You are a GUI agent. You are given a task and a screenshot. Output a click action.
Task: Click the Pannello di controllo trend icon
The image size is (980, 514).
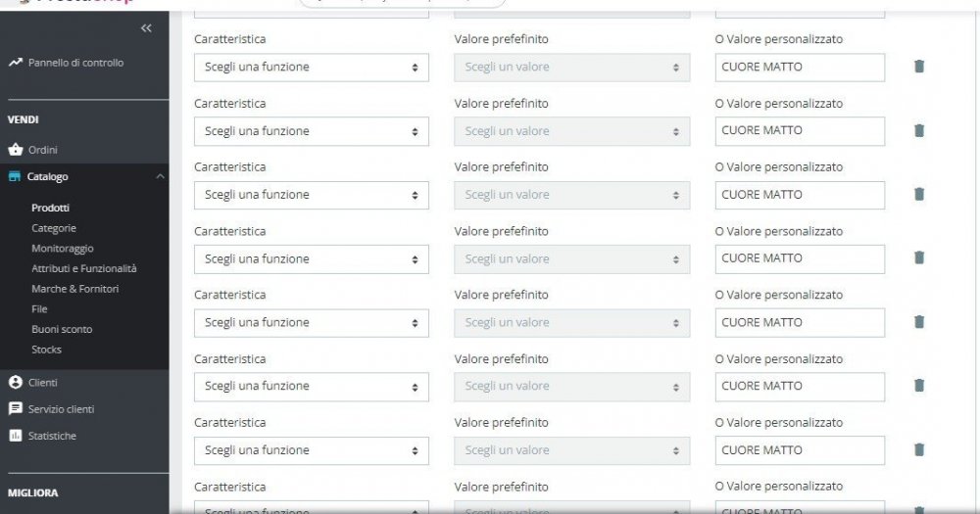pos(15,63)
